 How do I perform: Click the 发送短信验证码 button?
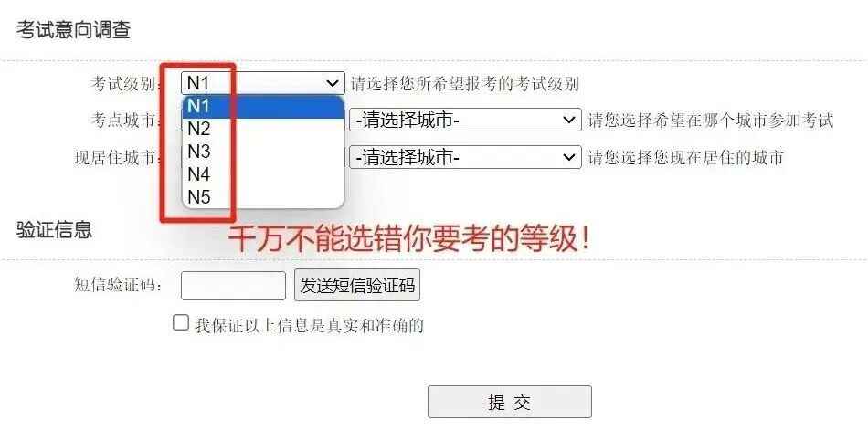tap(357, 285)
